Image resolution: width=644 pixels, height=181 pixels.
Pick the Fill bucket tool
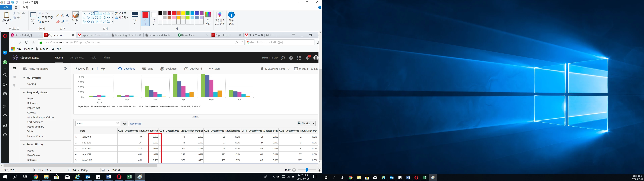coord(63,15)
